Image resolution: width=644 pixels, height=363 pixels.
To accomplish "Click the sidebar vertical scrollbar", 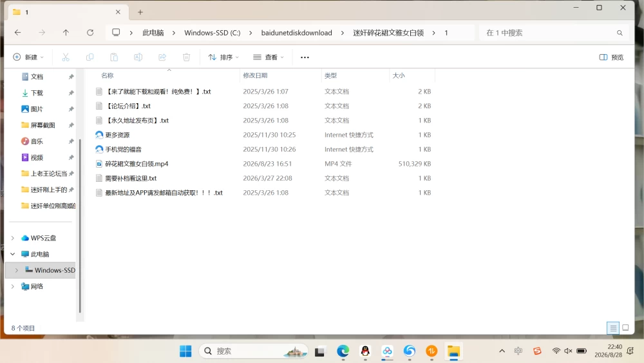I will tap(80, 226).
